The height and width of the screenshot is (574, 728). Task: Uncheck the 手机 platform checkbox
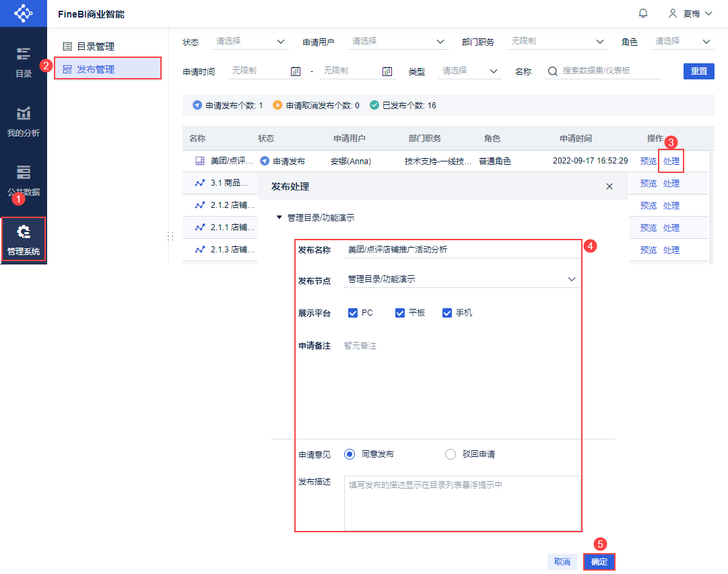[x=447, y=313]
